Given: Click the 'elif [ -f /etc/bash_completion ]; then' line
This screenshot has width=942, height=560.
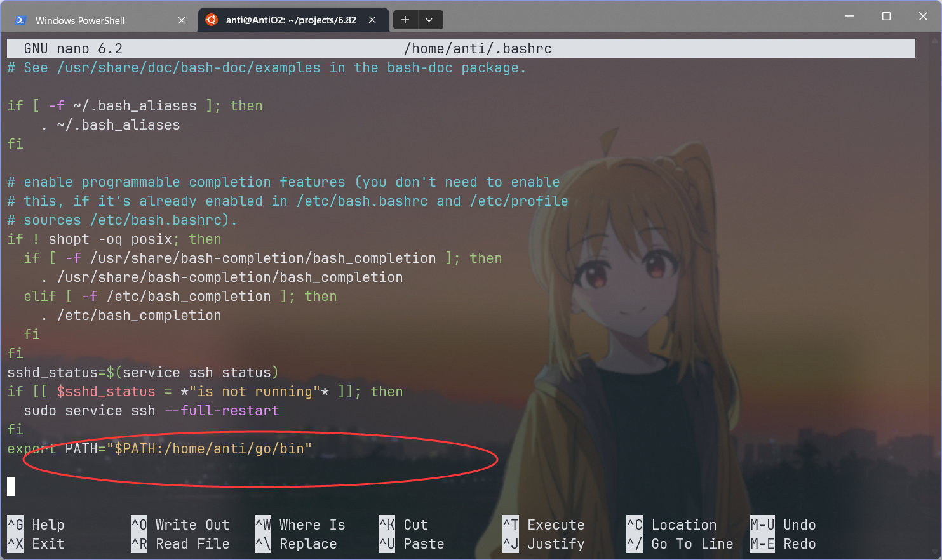Looking at the screenshot, I should pos(180,297).
